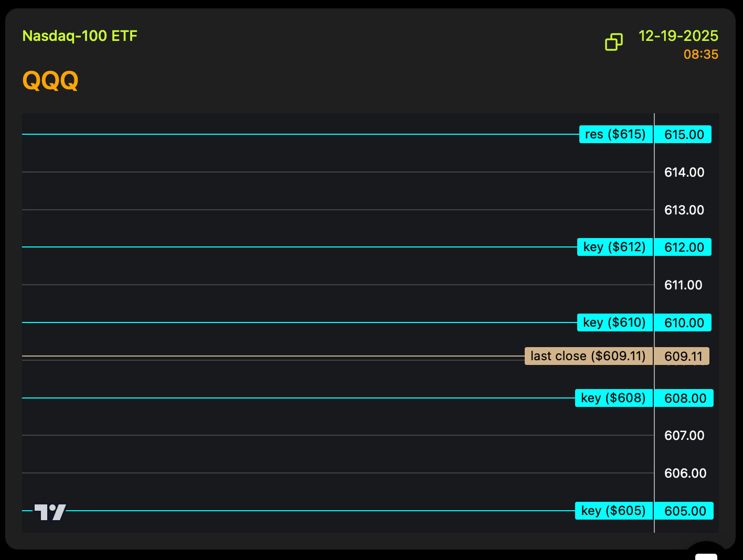Click the Nasdaq-100 ETF title
The width and height of the screenshot is (743, 560).
click(x=80, y=36)
